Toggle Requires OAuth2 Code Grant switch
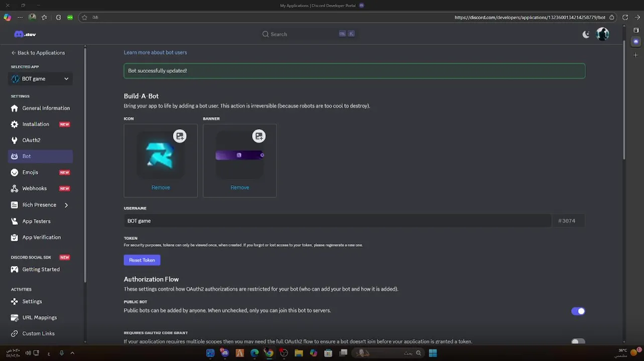 point(578,341)
